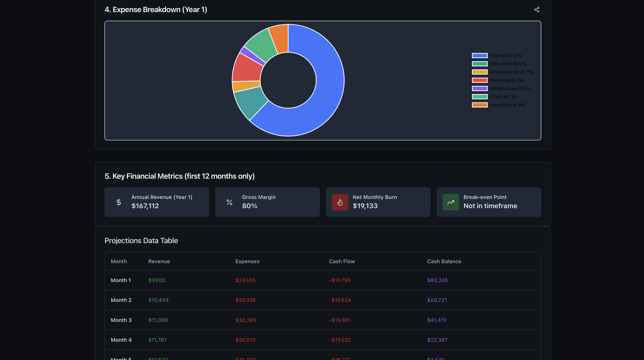The width and height of the screenshot is (644, 360).
Task: Click the dollar icon on Annual Revenue card
Action: coord(119,202)
